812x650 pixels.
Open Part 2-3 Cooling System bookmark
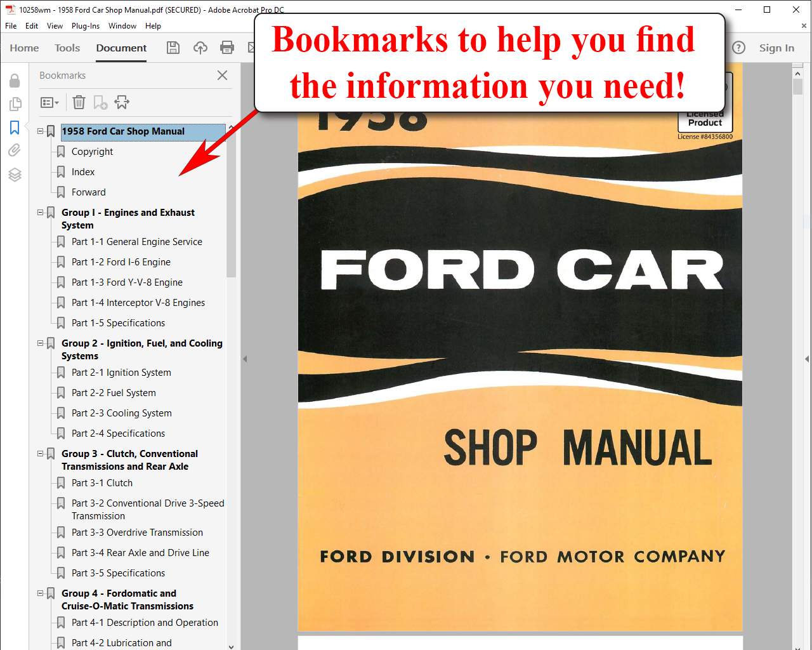[x=122, y=413]
